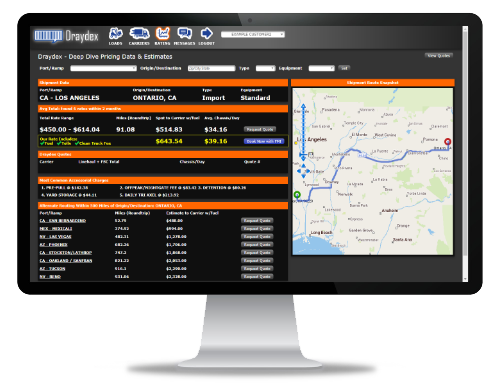
Task: Click the CA - LOS ANGELES port text
Action: (69, 98)
